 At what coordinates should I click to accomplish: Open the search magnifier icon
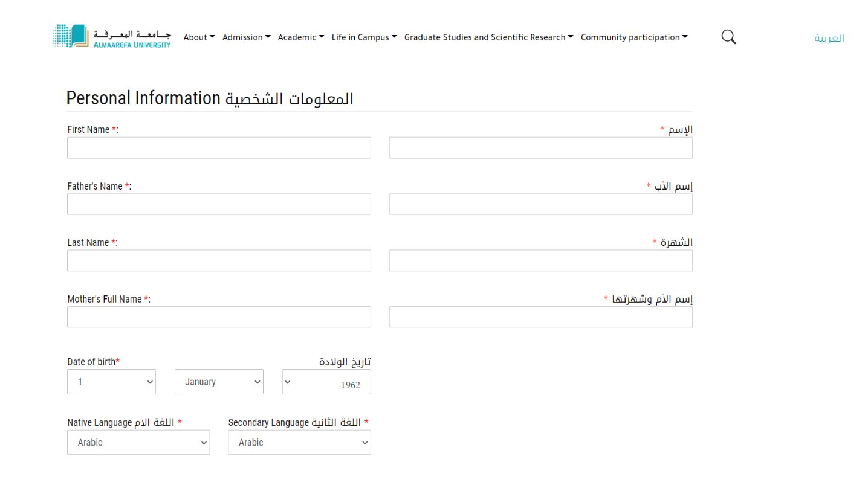pos(728,37)
